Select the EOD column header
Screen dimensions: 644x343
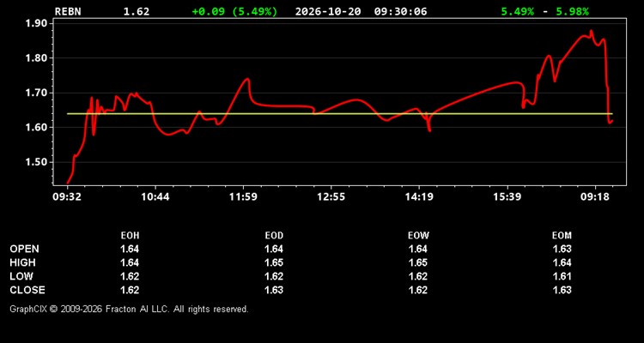[x=274, y=236]
